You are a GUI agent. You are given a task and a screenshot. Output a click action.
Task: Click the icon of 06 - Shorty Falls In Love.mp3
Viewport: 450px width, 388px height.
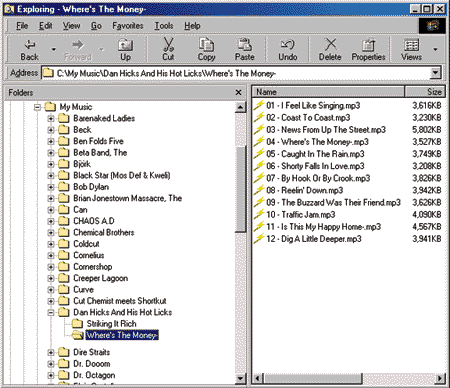(x=259, y=166)
